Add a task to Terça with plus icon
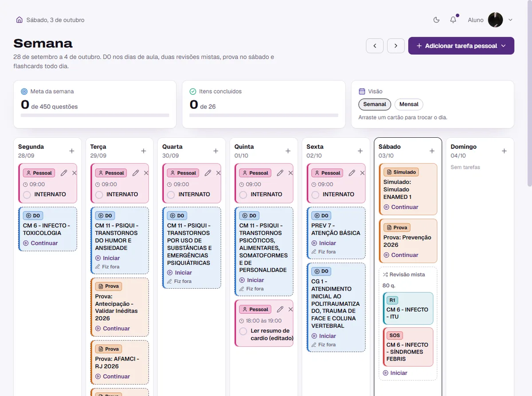Screen dimensions: 532x396 [x=144, y=151]
